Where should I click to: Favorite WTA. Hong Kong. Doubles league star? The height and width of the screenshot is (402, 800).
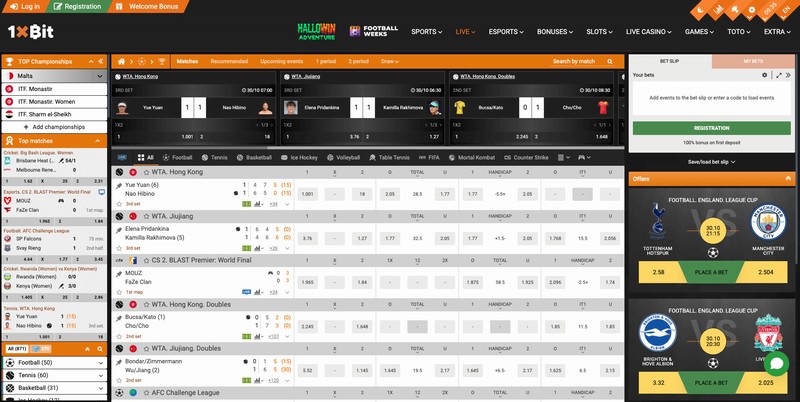(x=146, y=305)
